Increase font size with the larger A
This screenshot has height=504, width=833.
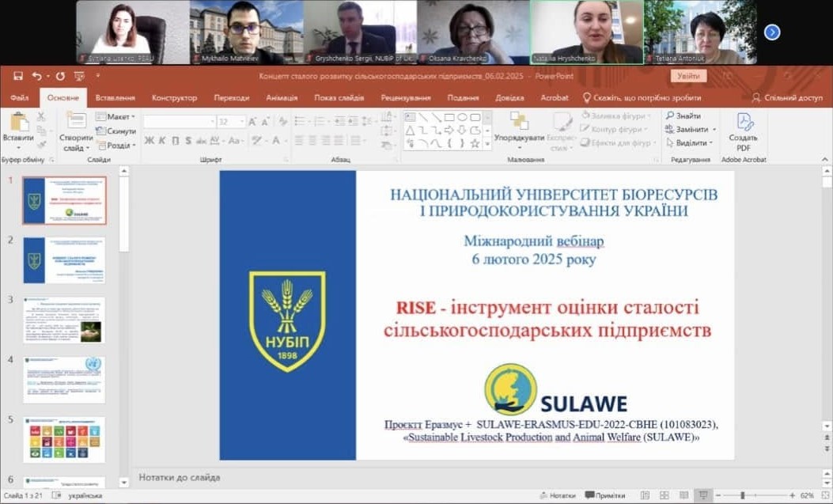[252, 122]
